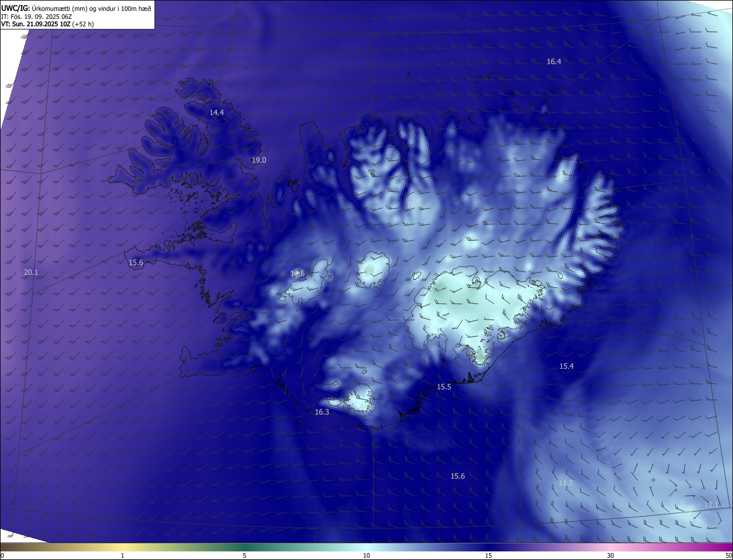Click the 19.0 value label
This screenshot has width=733, height=560.
pyautogui.click(x=259, y=160)
